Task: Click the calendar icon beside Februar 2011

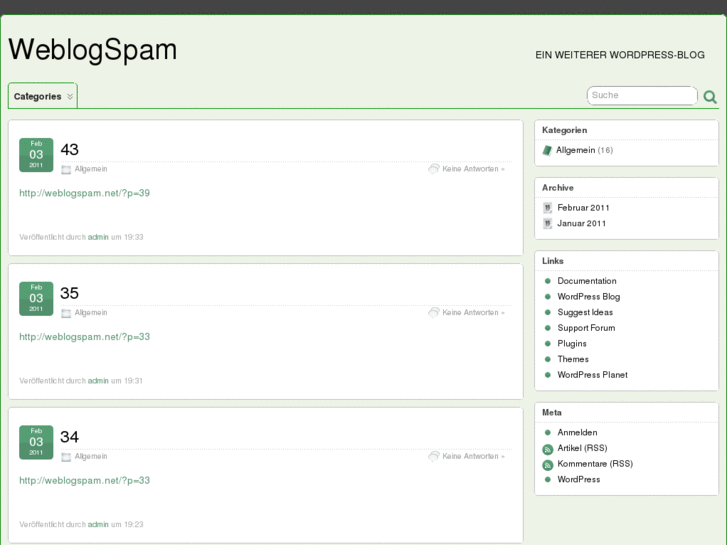Action: point(548,208)
